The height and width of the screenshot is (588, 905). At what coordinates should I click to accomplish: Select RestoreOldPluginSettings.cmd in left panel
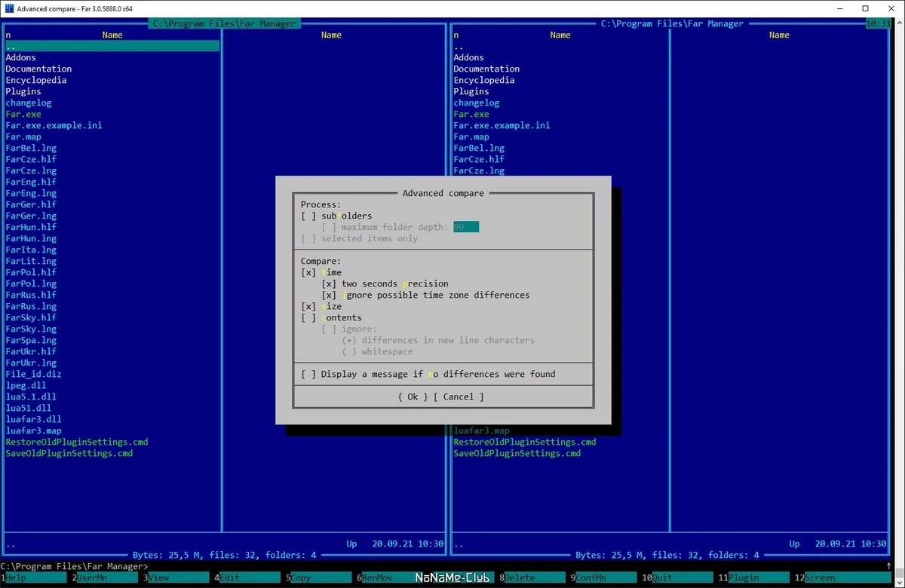(77, 442)
